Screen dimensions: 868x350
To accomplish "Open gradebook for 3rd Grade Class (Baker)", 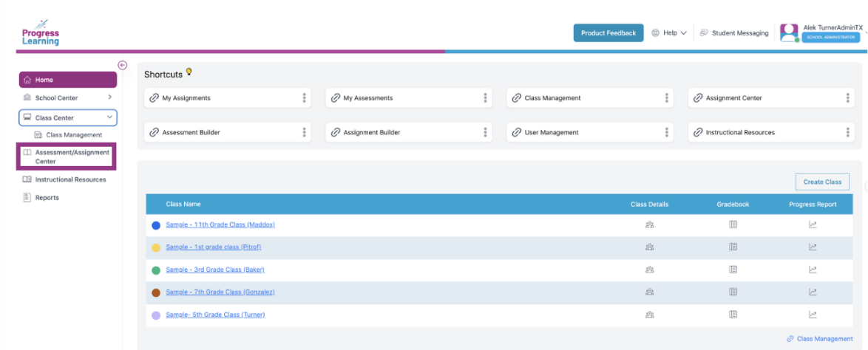I will coord(733,270).
